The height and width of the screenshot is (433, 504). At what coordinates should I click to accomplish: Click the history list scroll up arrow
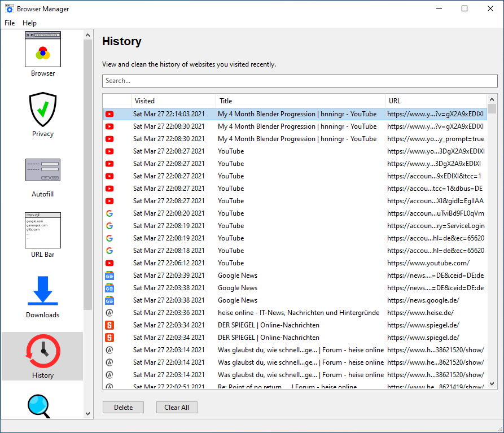click(492, 99)
